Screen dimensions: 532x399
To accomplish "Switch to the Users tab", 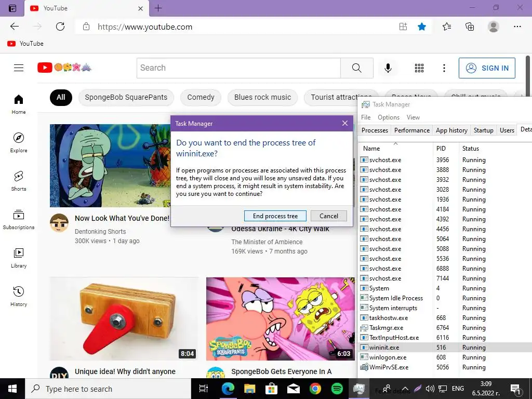I will click(x=507, y=130).
